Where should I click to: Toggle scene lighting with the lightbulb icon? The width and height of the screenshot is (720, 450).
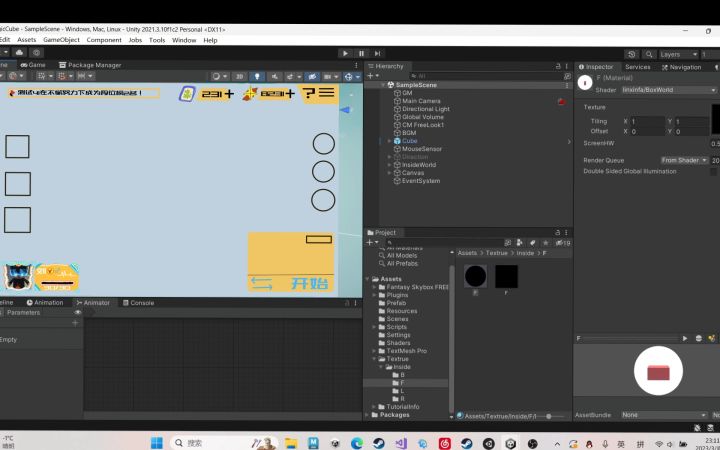pos(257,76)
